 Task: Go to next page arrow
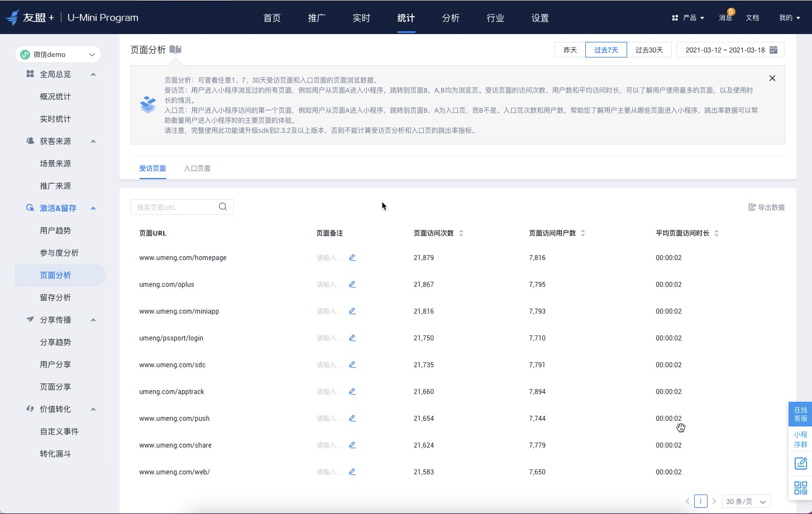tap(714, 501)
